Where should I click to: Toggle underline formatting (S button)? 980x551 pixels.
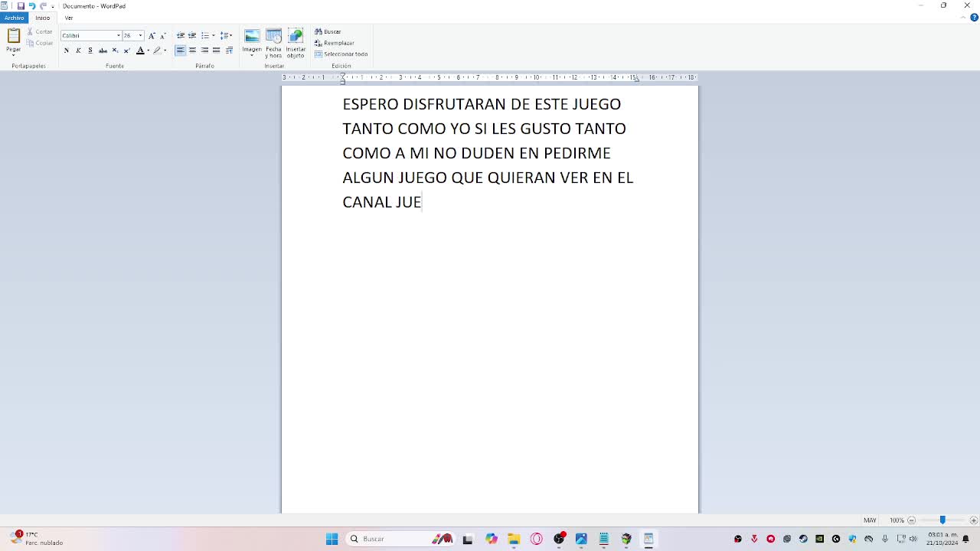90,51
